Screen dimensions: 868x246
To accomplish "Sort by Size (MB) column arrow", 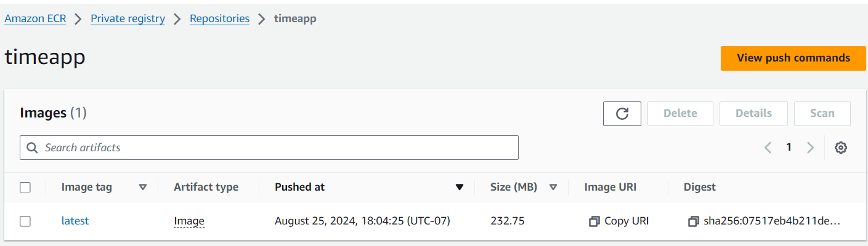I will tap(553, 188).
